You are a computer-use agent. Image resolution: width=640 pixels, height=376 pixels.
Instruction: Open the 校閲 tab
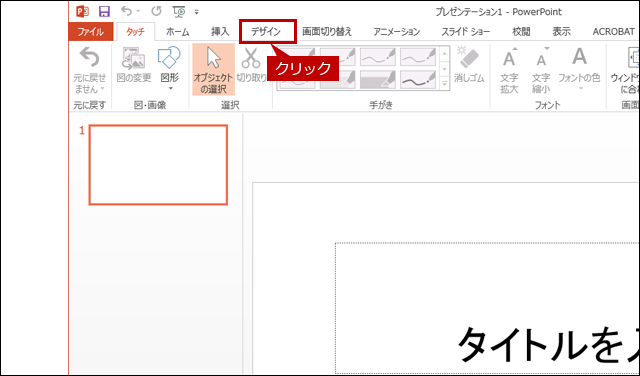coord(521,31)
